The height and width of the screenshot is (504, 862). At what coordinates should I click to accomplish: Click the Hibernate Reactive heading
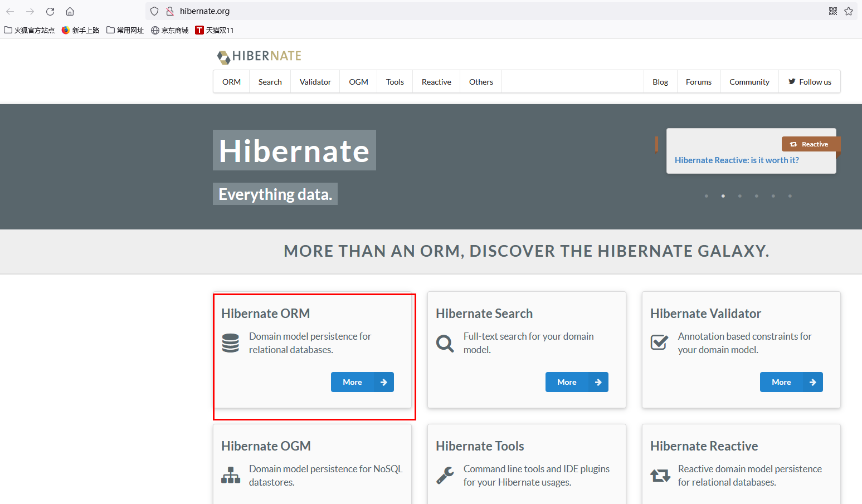coord(704,446)
